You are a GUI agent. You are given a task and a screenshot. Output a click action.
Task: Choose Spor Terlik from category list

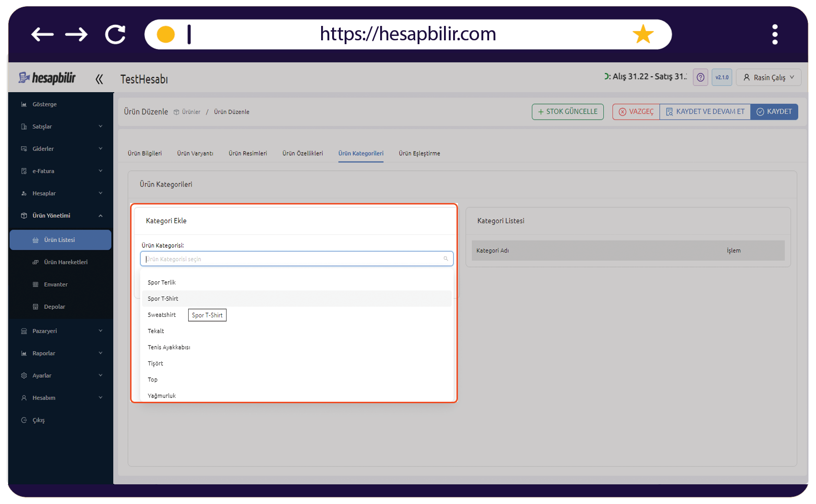pos(297,283)
